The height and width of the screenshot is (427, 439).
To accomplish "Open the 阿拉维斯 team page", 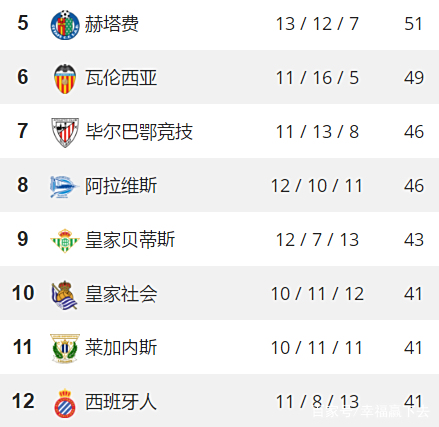I will pos(121,186).
